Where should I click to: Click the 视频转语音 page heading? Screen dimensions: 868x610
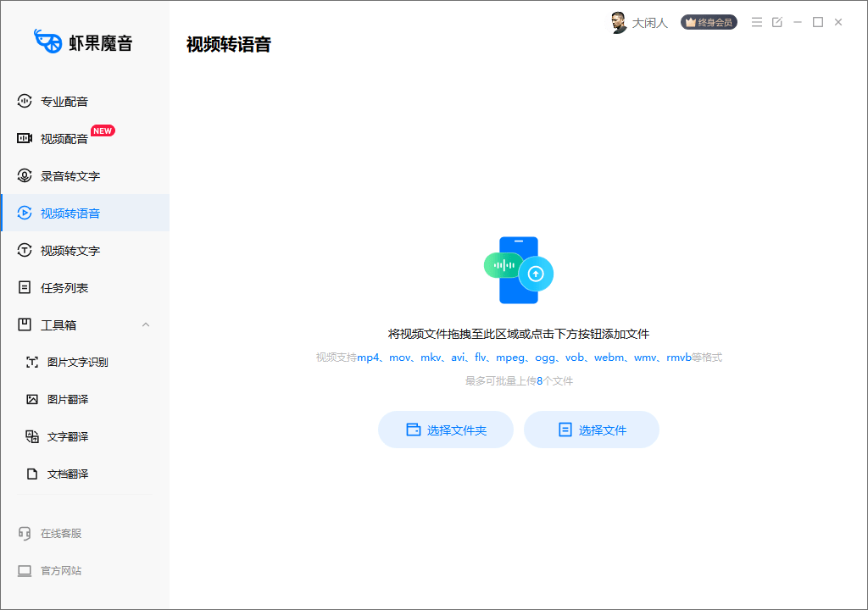coord(229,44)
